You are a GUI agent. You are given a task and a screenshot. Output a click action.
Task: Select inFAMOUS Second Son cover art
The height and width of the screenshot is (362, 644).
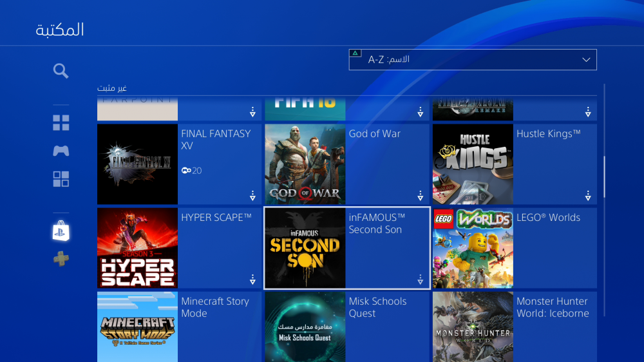tap(305, 248)
